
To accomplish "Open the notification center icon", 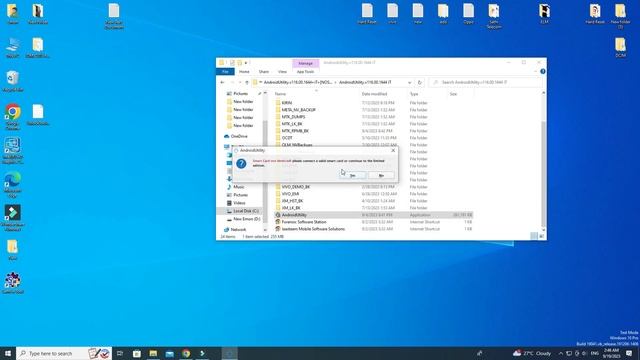I will tap(629, 353).
